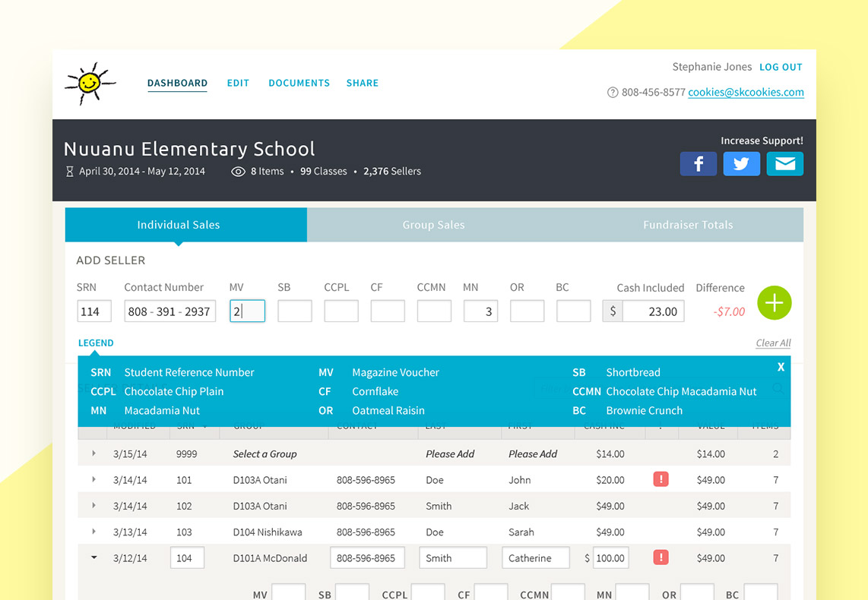Click 'Please Add' first name in row 9999
Screen dimensions: 868x600
click(533, 454)
